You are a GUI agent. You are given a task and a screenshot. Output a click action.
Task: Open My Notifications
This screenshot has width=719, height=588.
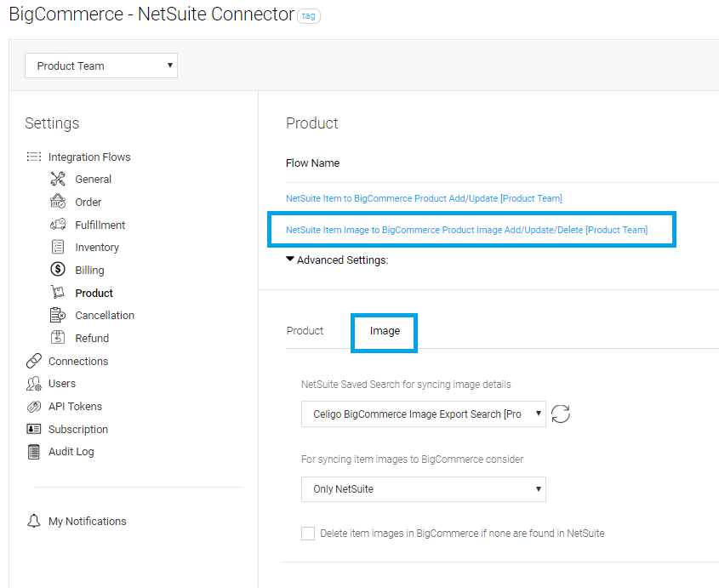pyautogui.click(x=87, y=521)
